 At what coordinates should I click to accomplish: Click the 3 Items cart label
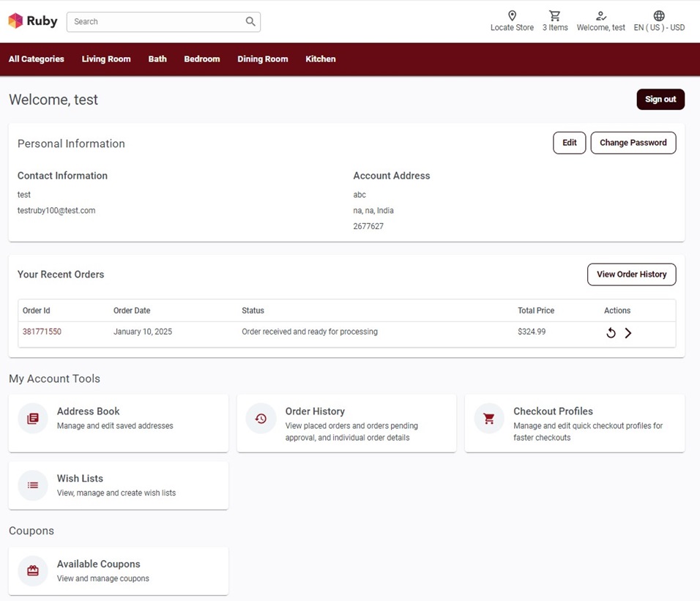(555, 28)
